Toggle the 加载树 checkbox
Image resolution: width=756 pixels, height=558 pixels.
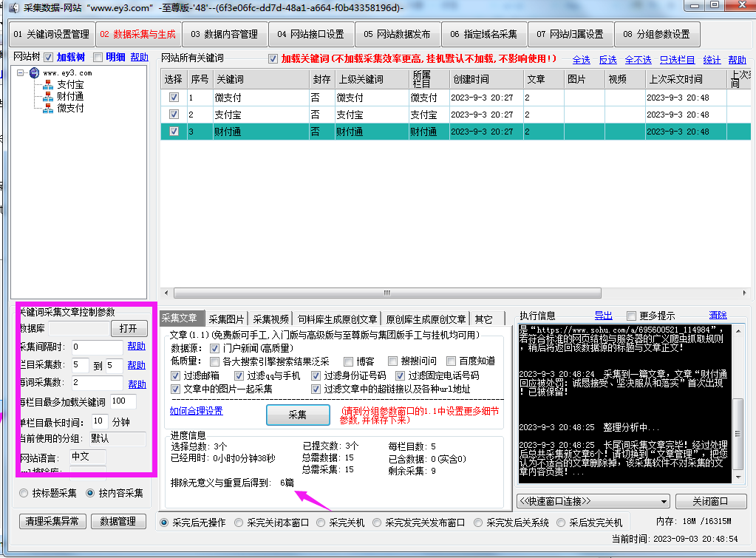tap(48, 58)
